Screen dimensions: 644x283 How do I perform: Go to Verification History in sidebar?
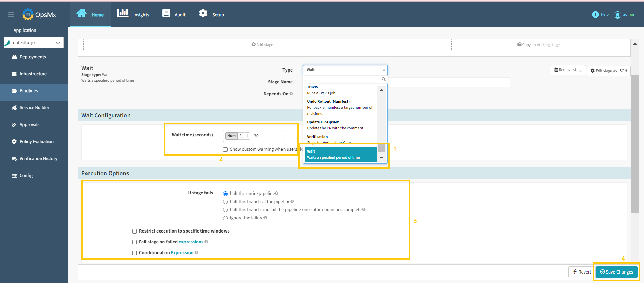point(38,159)
